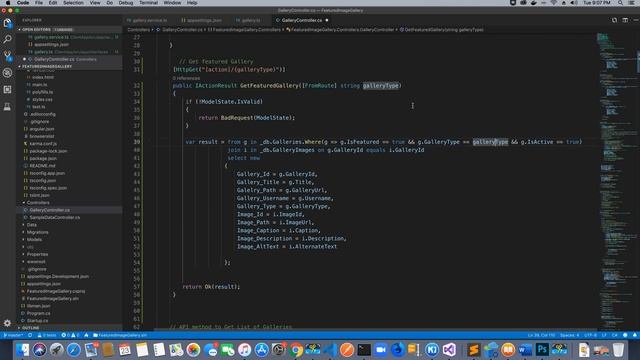Launch Google Chrome from the dock
Image resolution: width=640 pixels, height=360 pixels.
click(296, 350)
